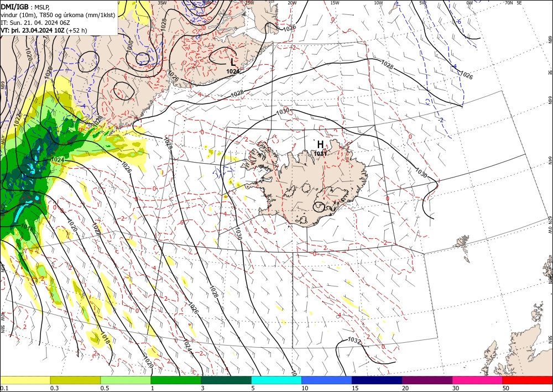
Task: Click the 'VT: þri. 23.04.2024 10Z (+52 h)' line
Action: pos(44,30)
